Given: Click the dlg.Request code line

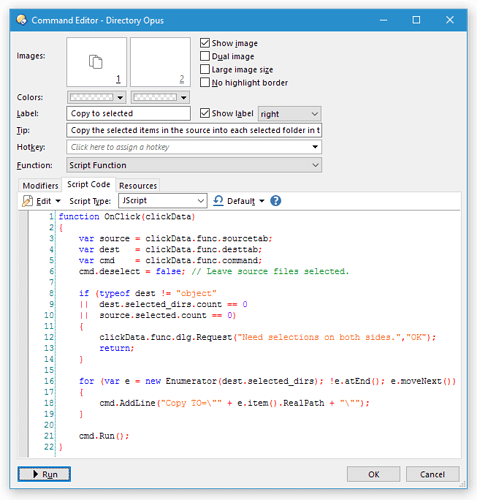Looking at the screenshot, I should pyautogui.click(x=267, y=337).
